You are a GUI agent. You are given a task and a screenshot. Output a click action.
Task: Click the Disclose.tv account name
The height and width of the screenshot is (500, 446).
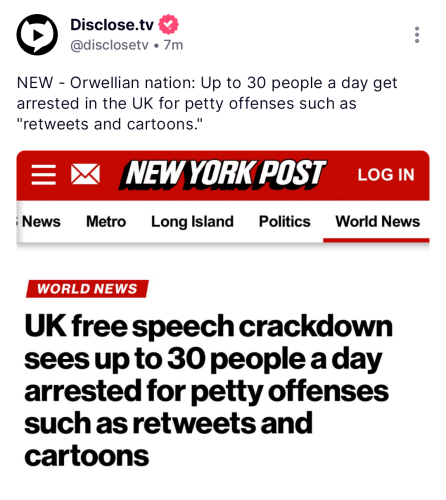tap(112, 25)
